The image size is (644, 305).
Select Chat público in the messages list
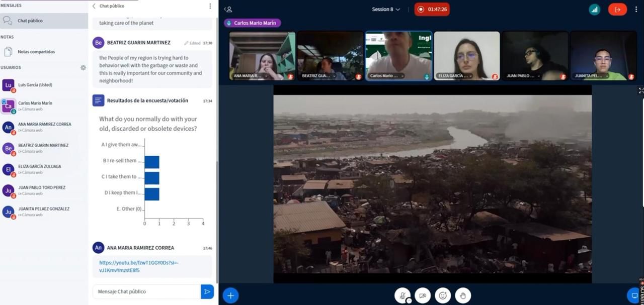[x=30, y=21]
